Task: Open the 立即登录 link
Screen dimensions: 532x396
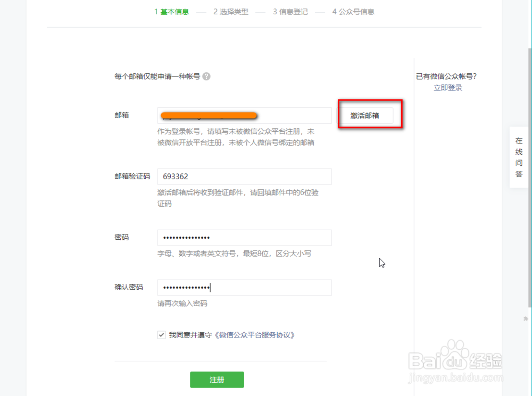Action: pos(448,88)
